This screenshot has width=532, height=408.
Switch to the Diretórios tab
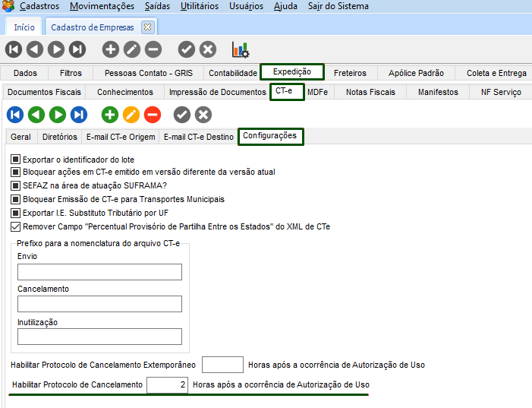tap(60, 137)
